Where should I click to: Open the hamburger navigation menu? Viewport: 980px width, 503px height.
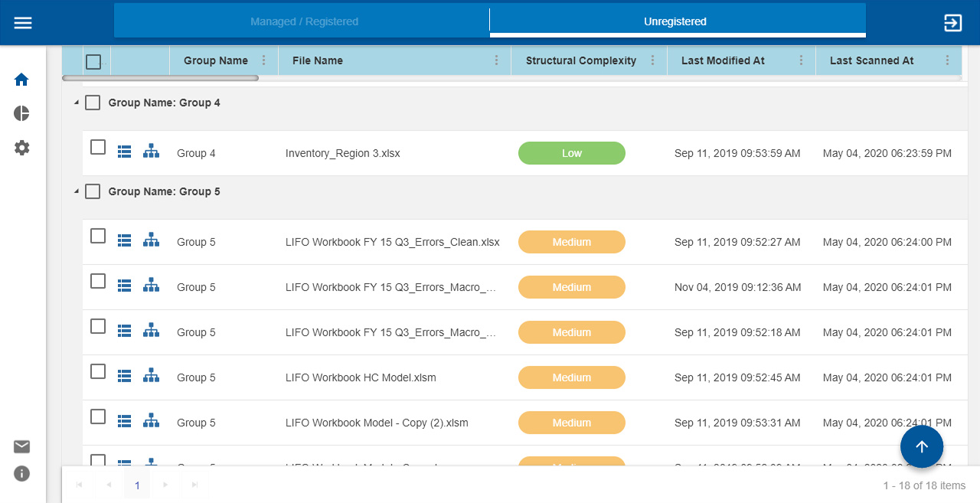click(23, 23)
